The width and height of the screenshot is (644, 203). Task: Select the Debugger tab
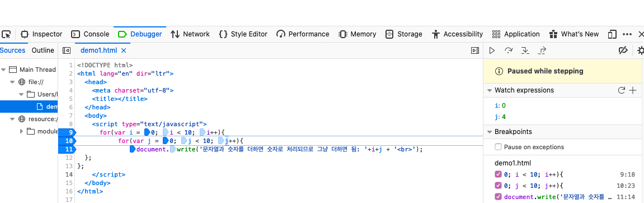(x=140, y=34)
